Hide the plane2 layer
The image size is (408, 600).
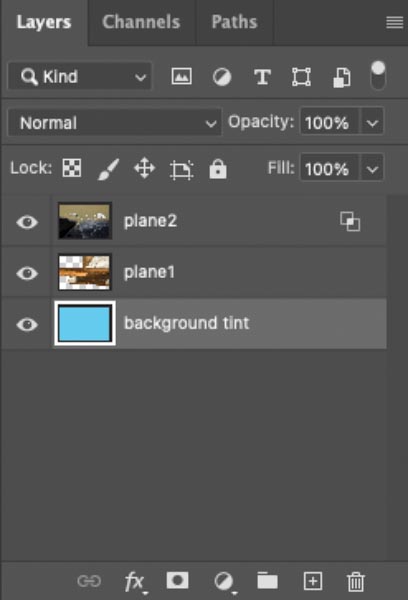[x=27, y=222]
